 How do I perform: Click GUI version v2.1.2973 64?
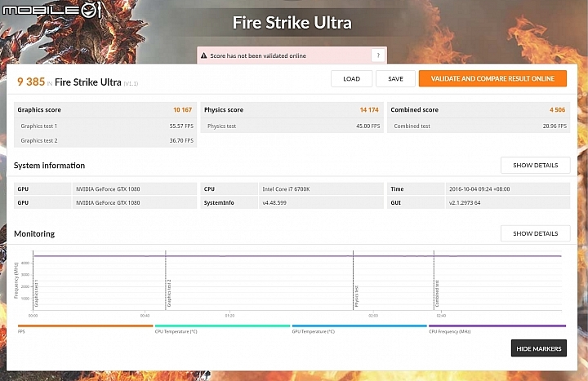[465, 202]
